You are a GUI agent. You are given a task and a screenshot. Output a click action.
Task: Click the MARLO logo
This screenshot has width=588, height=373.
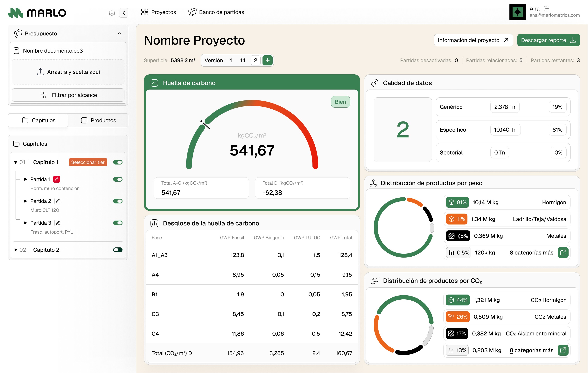37,13
